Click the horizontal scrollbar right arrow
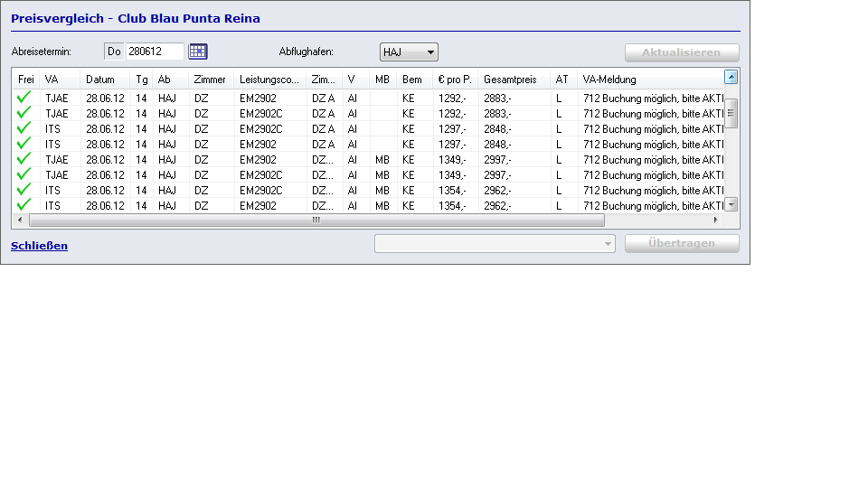The image size is (868, 488). tap(716, 221)
